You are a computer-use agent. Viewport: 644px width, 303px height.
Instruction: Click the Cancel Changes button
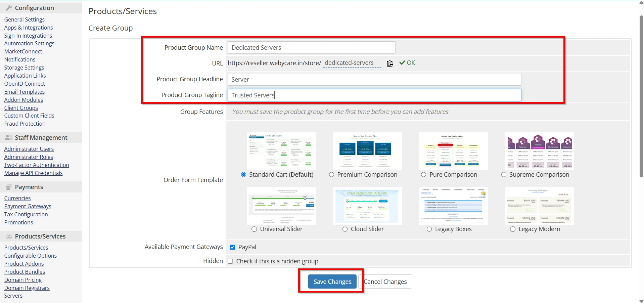click(x=385, y=282)
